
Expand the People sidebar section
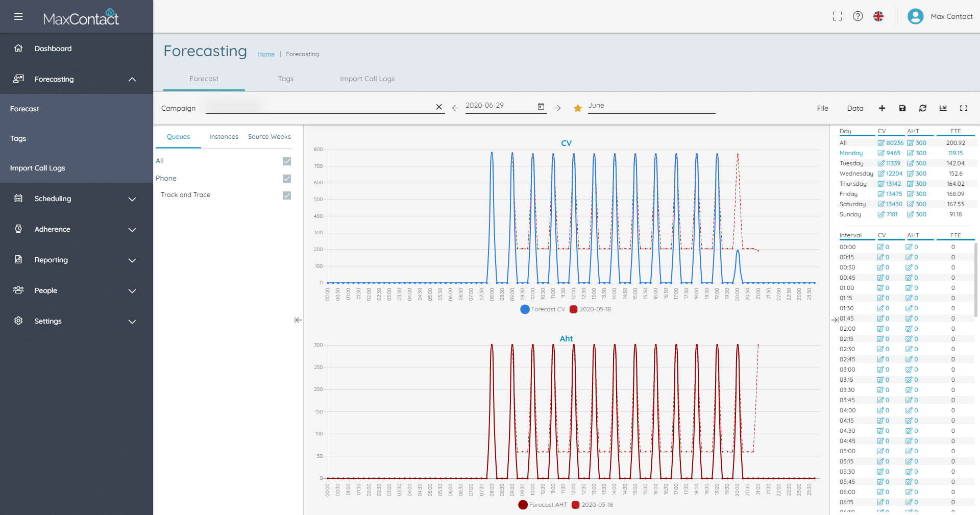132,291
